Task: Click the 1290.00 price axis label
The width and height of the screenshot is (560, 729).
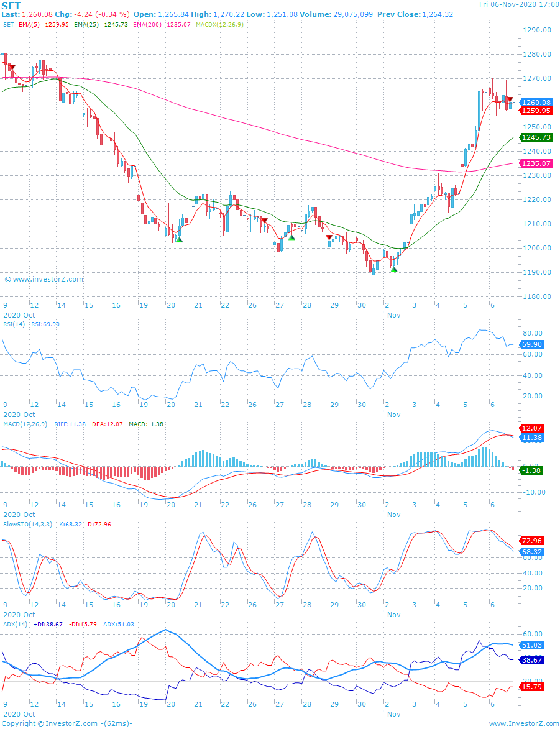Action: coord(536,30)
